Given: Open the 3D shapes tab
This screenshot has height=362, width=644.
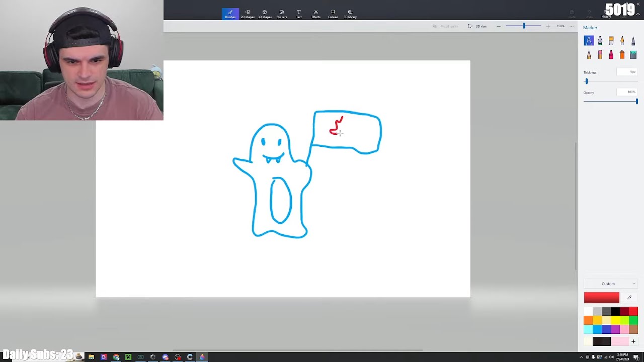Looking at the screenshot, I should tap(265, 14).
